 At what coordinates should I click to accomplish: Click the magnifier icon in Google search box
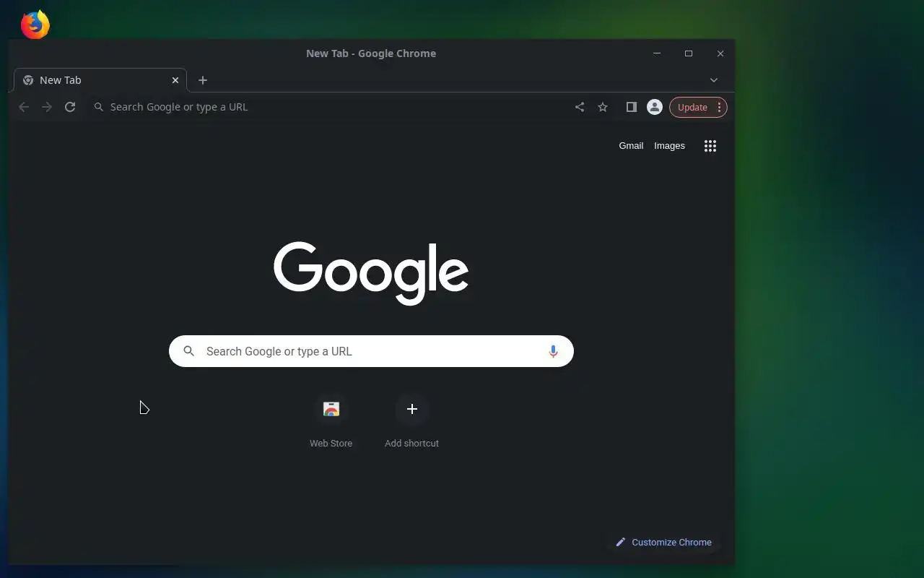coord(189,351)
